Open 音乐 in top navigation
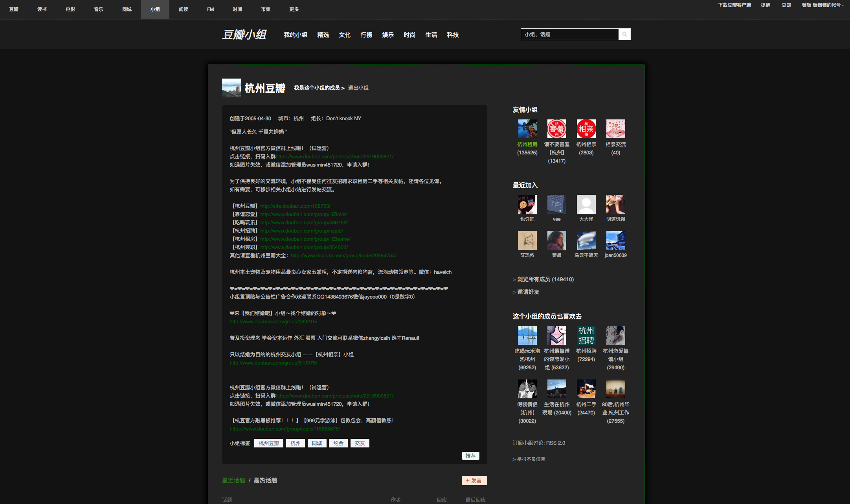This screenshot has width=850, height=504. 99,9
